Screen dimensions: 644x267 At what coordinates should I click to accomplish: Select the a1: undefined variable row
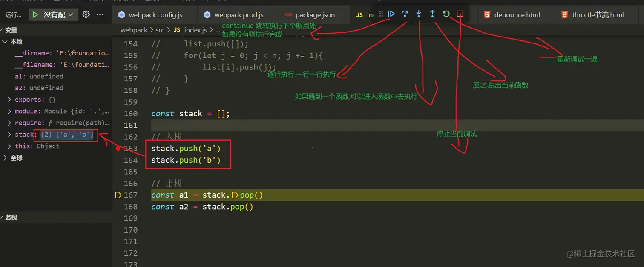coord(39,76)
